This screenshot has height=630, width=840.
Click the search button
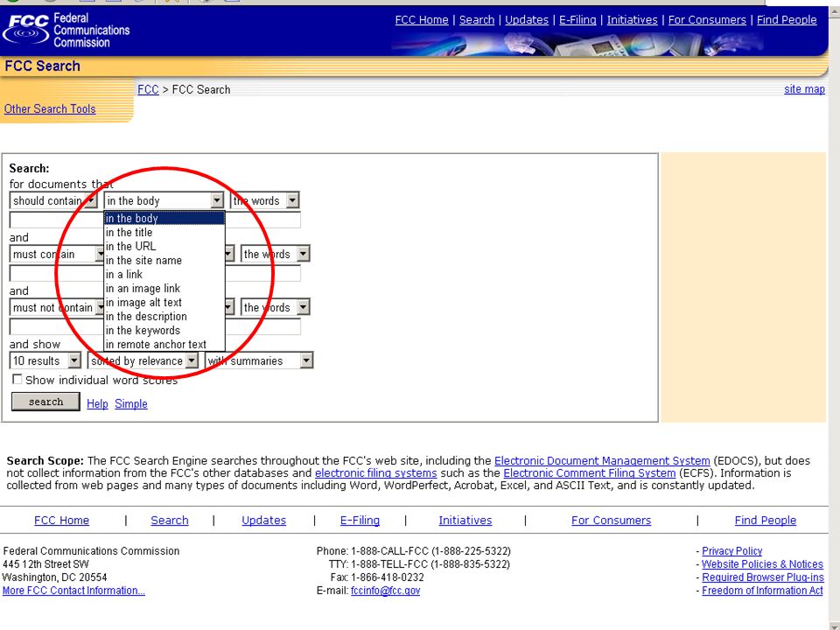(x=46, y=402)
